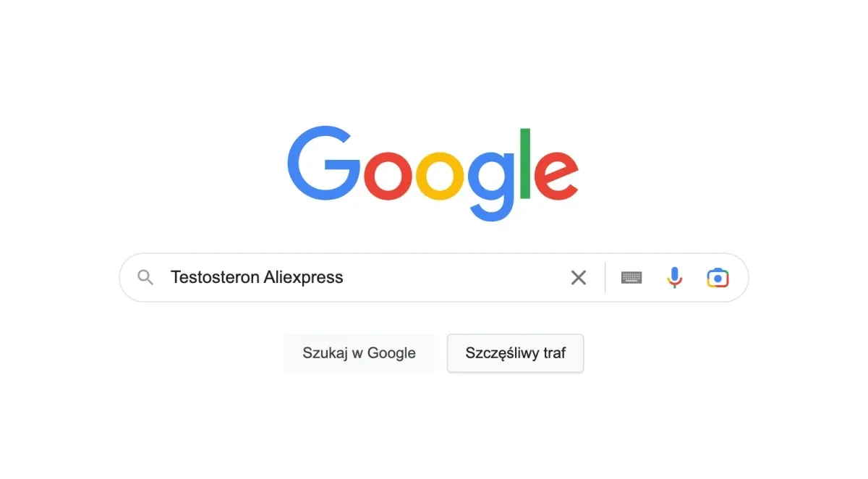Click the word Aliexpress in search box
This screenshot has height=479, width=868.
click(x=303, y=278)
